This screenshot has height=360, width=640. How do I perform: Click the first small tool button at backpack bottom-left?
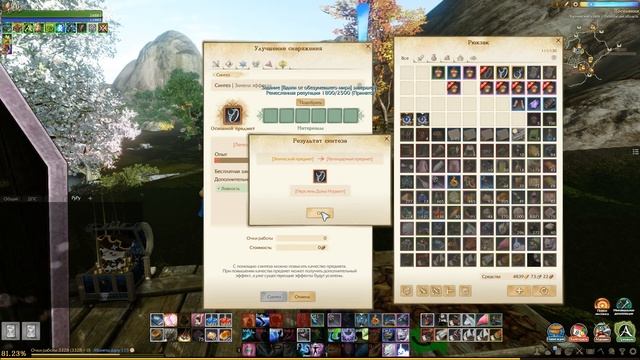407,291
